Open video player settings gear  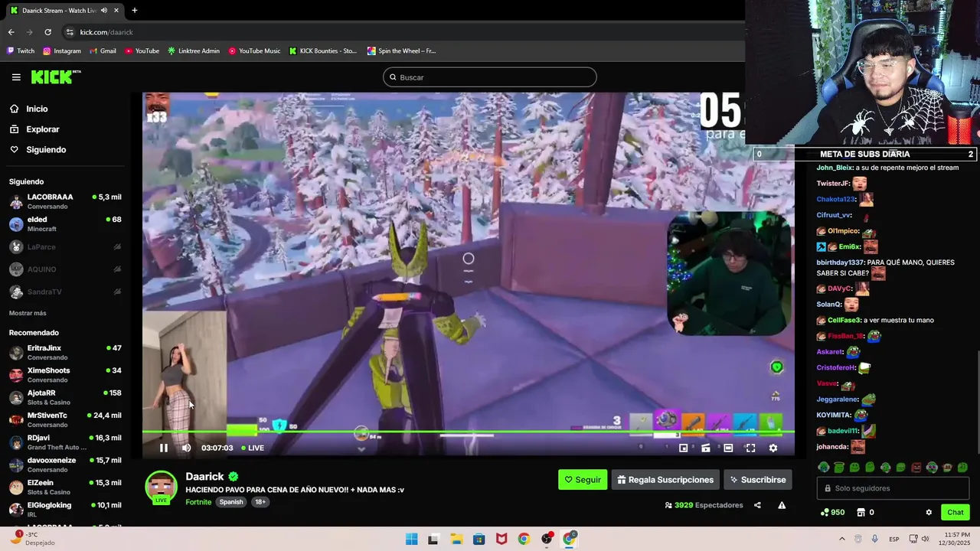pyautogui.click(x=773, y=448)
